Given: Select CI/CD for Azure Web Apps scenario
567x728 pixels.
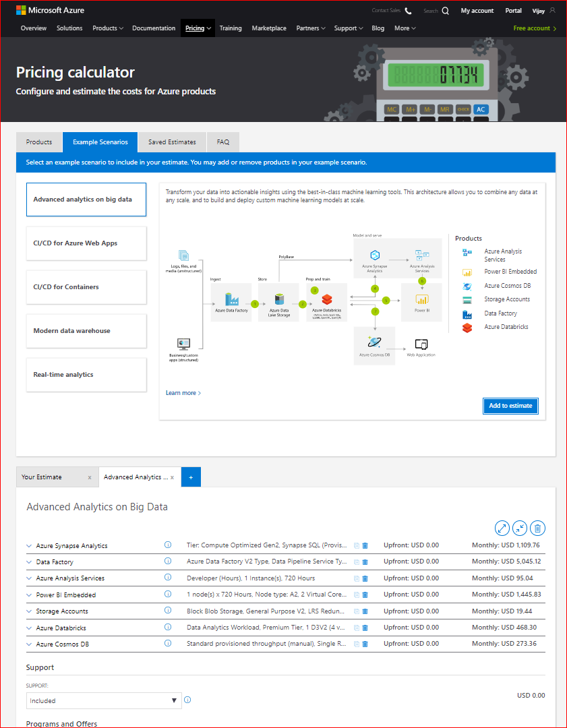Looking at the screenshot, I should coord(86,243).
